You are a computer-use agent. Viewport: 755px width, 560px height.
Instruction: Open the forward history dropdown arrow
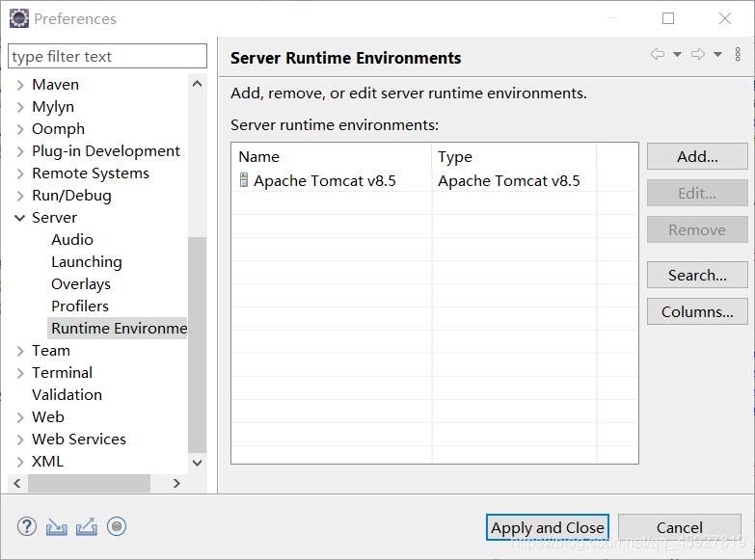coord(717,55)
